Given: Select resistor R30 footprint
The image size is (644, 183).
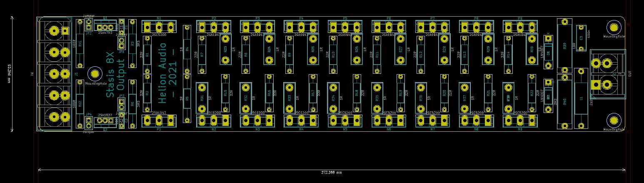Looking at the screenshot, I should (532, 49).
